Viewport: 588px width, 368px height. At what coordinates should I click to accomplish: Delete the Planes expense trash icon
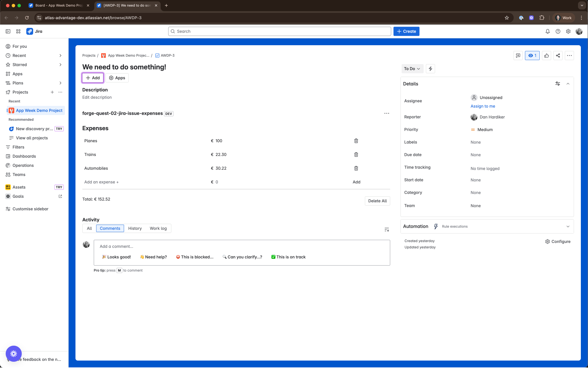coord(356,141)
